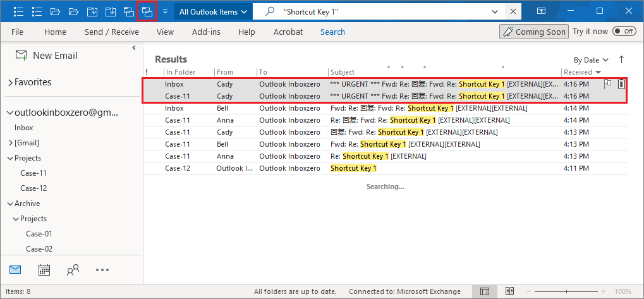Click the red-highlighted quick access toolbar icon

147,11
